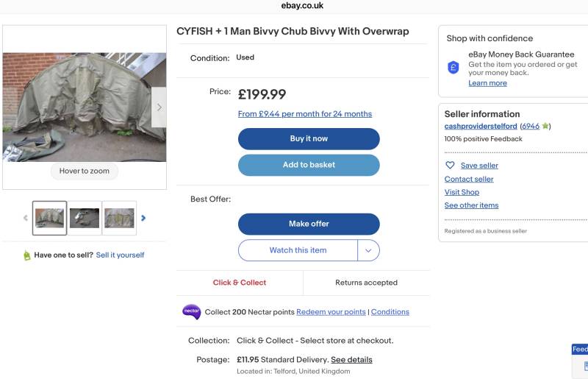Open the cashproviderstelford seller profile
Viewport: 588px width, 379px height.
pos(481,127)
